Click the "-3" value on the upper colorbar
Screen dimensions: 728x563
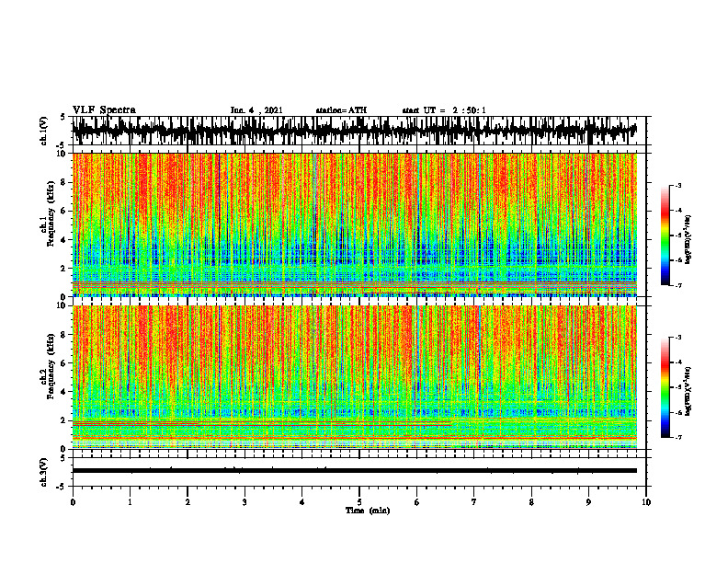(677, 185)
